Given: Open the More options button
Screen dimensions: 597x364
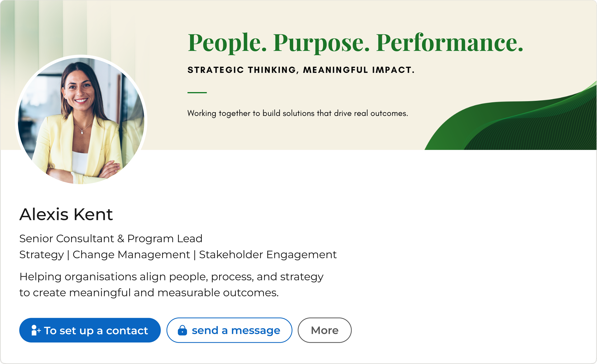Looking at the screenshot, I should click(325, 330).
